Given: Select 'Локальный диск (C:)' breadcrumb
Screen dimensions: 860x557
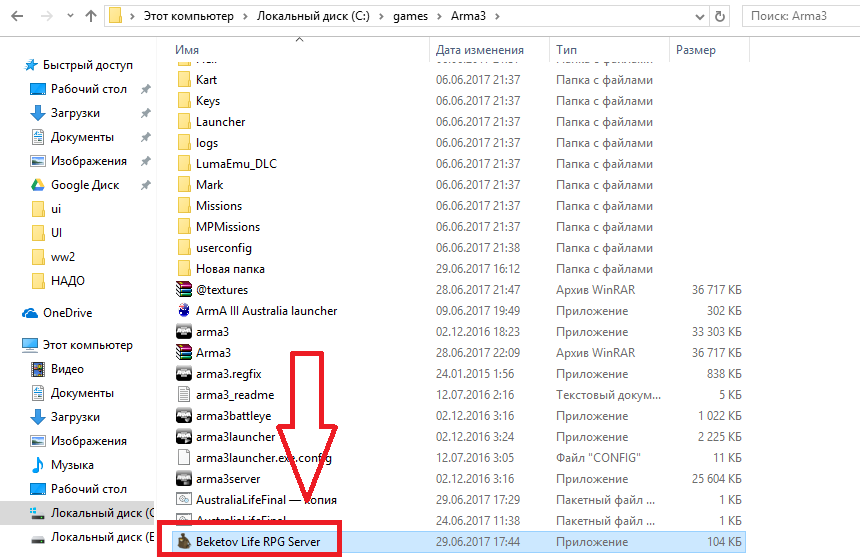Looking at the screenshot, I should coord(313,16).
